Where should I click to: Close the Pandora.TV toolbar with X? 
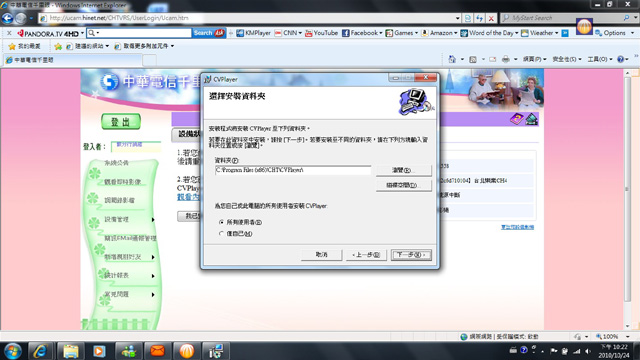(9, 33)
